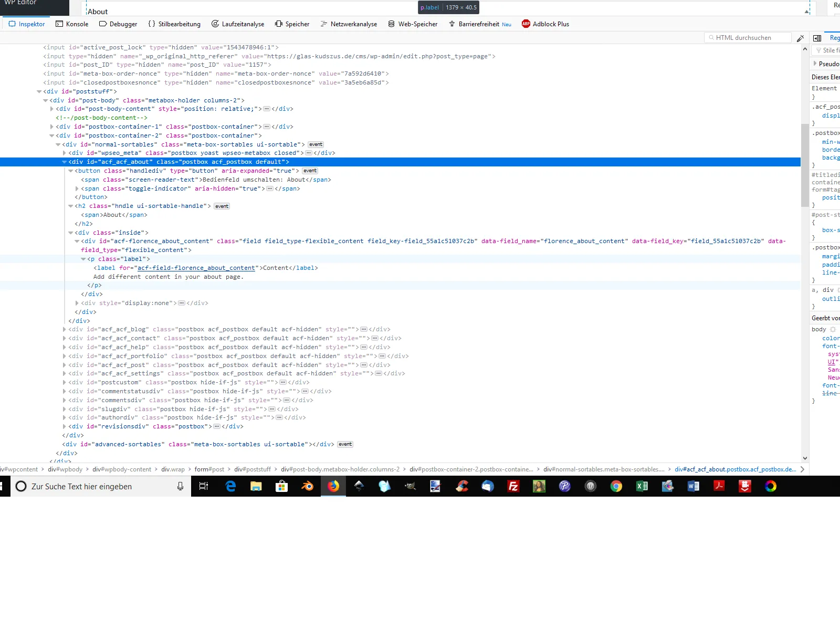The height and width of the screenshot is (630, 840).
Task: Click the markup view vertical scrollbar thumb
Action: click(805, 165)
